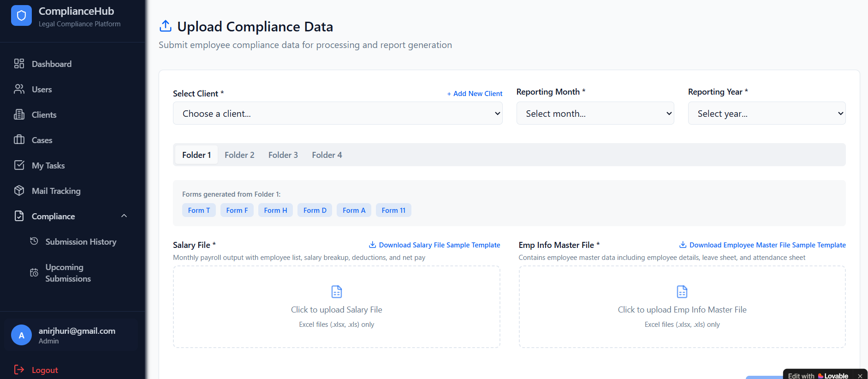Switch to the Folder 2 tab
The height and width of the screenshot is (379, 868).
pos(239,155)
